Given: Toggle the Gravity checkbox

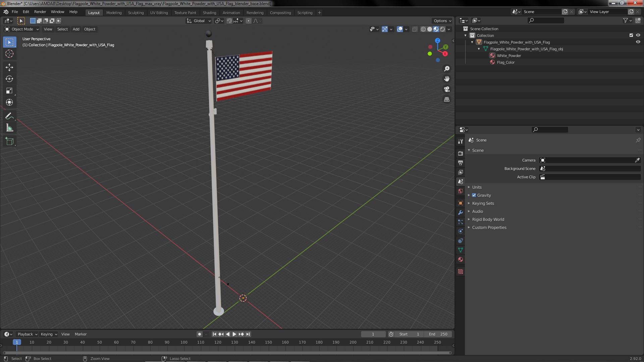Looking at the screenshot, I should pos(474,195).
